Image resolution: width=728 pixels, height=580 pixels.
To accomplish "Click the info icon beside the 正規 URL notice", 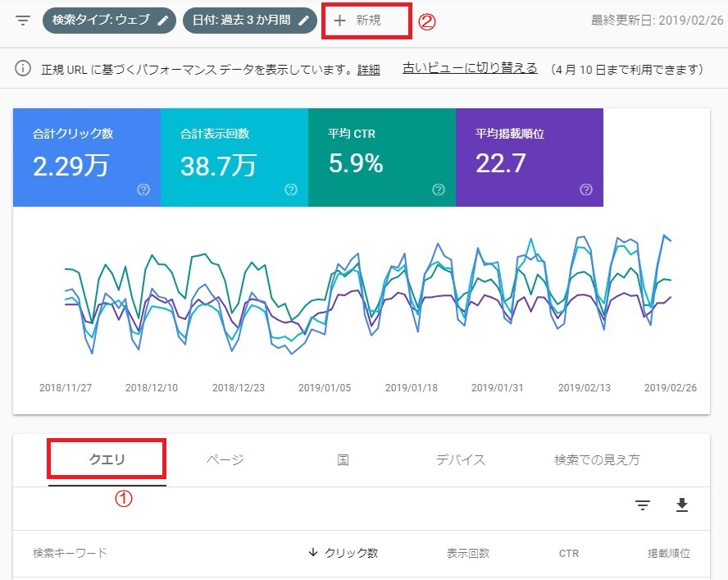I will 24,70.
